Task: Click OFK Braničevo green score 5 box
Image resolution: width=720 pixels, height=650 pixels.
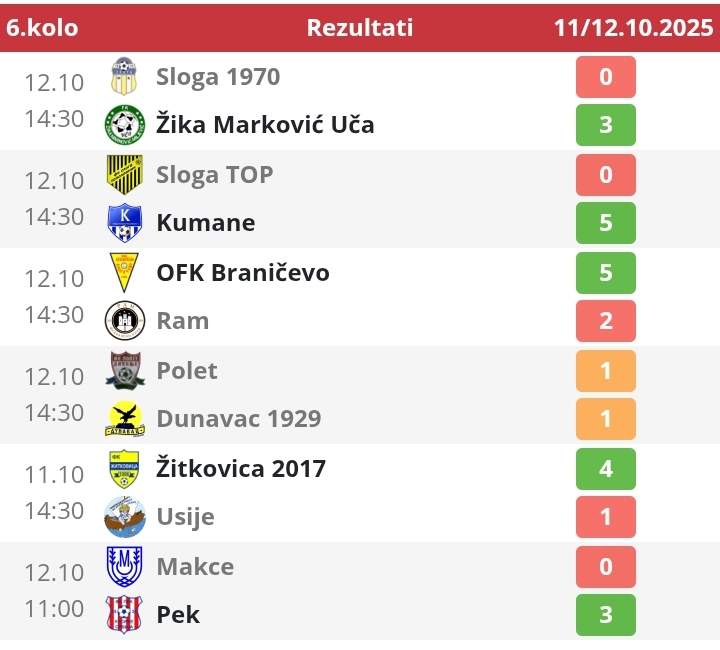Action: (x=606, y=272)
